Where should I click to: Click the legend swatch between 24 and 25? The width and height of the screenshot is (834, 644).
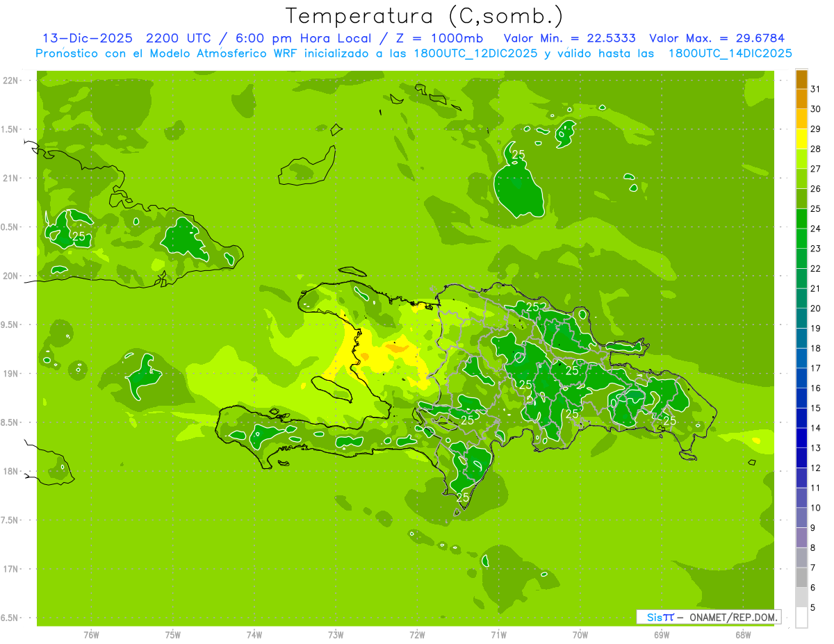coord(801,219)
